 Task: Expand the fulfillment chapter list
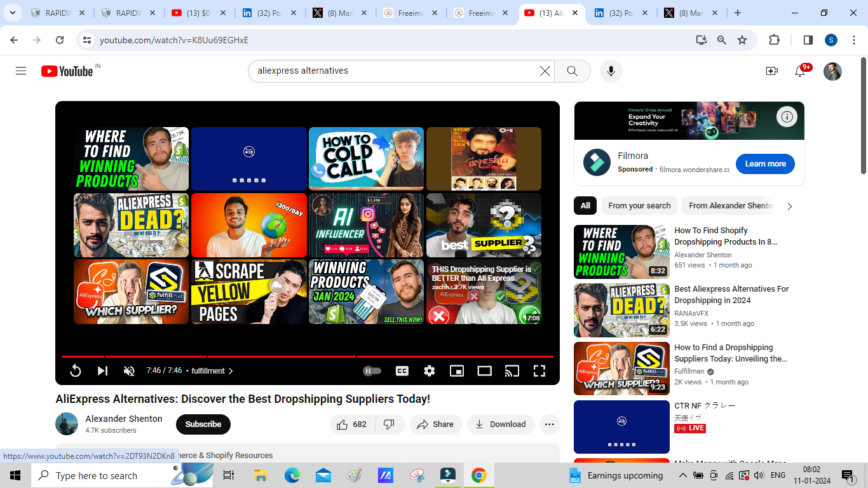(x=212, y=370)
